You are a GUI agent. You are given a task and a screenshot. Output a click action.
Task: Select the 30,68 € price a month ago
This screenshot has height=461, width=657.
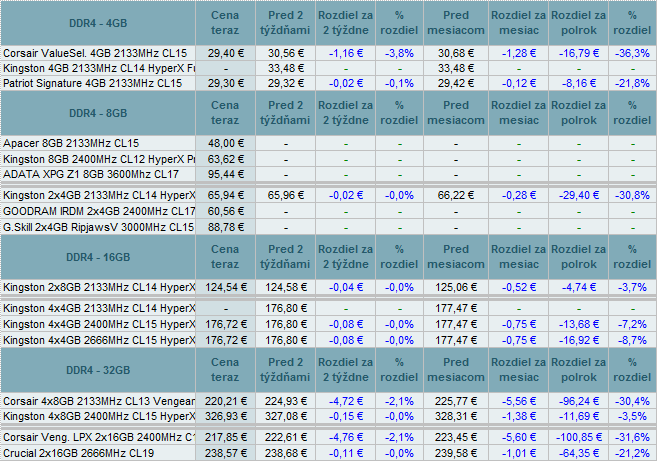(456, 53)
